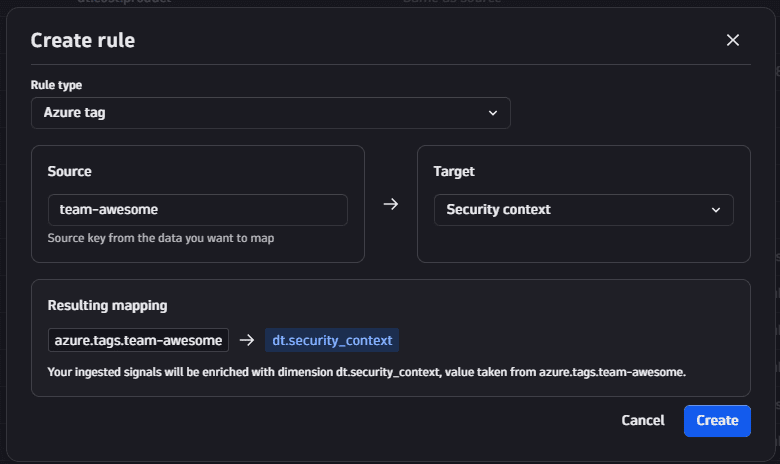Click the Target heading
Screen dimensions: 780x464
[x=454, y=172]
